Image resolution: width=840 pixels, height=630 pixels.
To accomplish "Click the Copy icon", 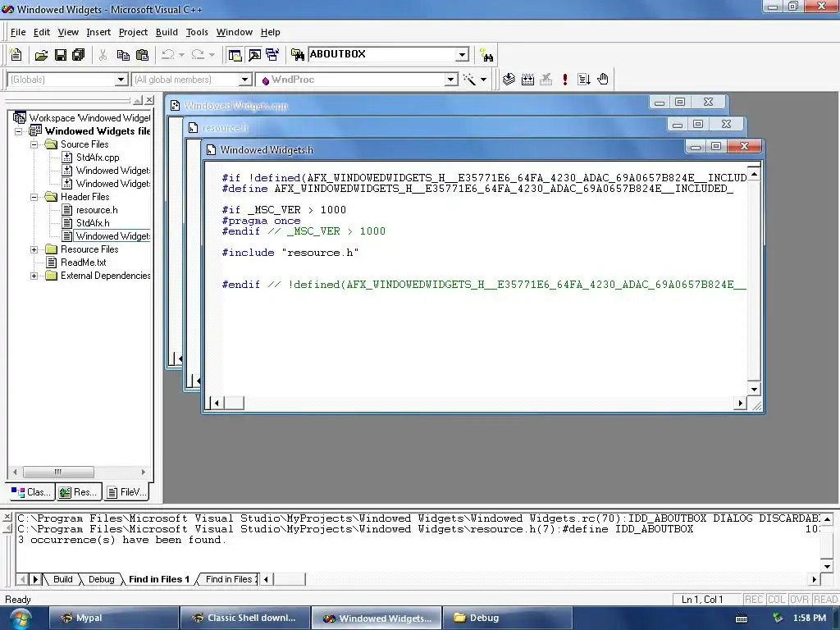I will click(123, 55).
